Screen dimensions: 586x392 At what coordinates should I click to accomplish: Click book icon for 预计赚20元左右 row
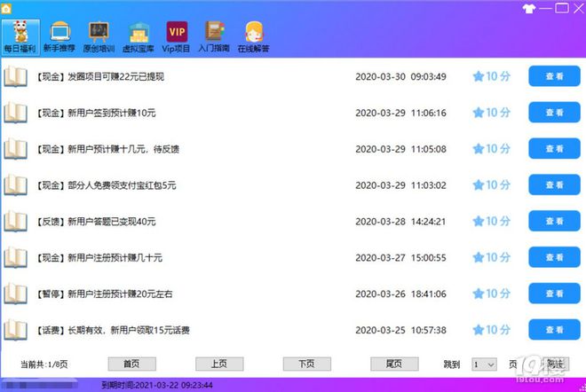(15, 294)
